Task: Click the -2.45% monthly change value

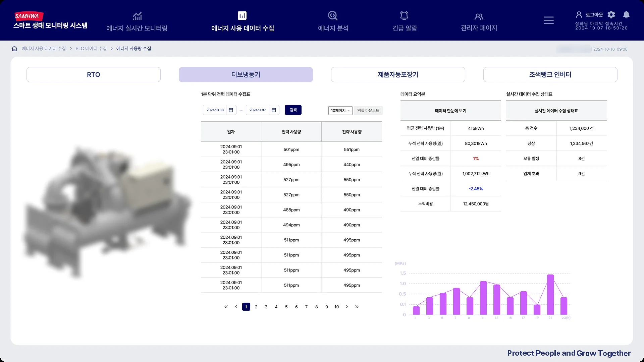Action: click(x=476, y=189)
